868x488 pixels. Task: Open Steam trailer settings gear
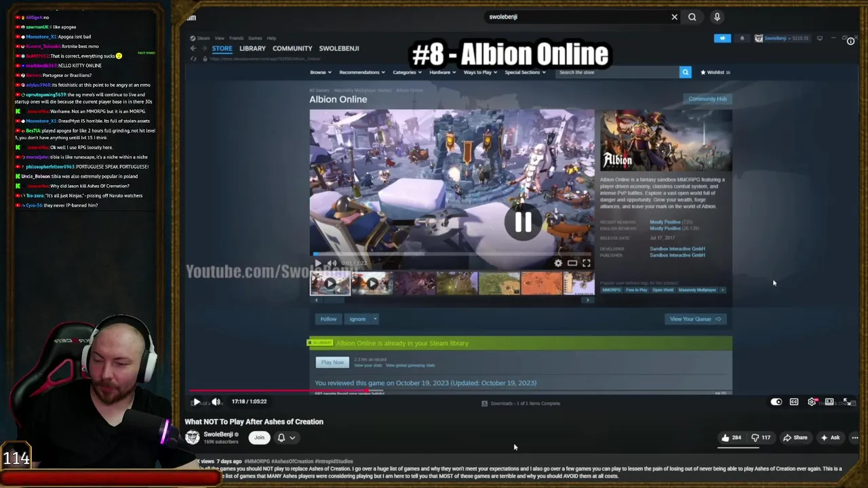(x=558, y=263)
